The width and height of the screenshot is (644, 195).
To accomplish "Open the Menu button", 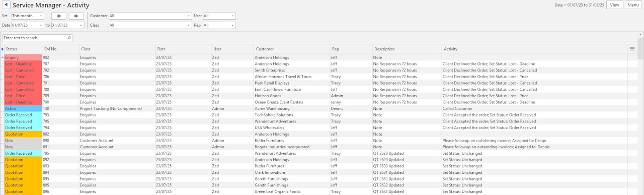I will (x=632, y=5).
